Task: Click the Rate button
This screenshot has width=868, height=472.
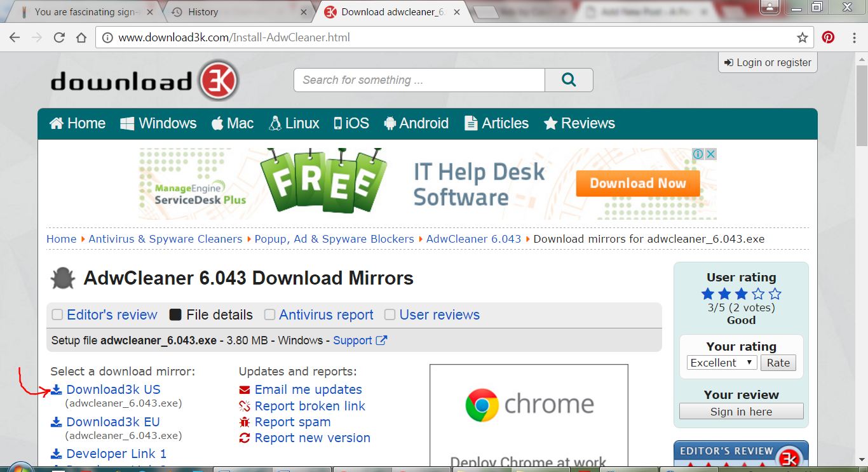Action: tap(778, 362)
